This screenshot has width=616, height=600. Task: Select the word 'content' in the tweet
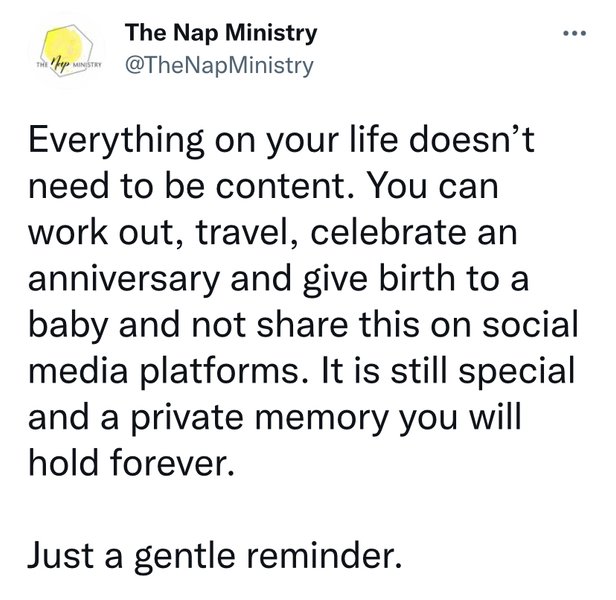coord(280,186)
